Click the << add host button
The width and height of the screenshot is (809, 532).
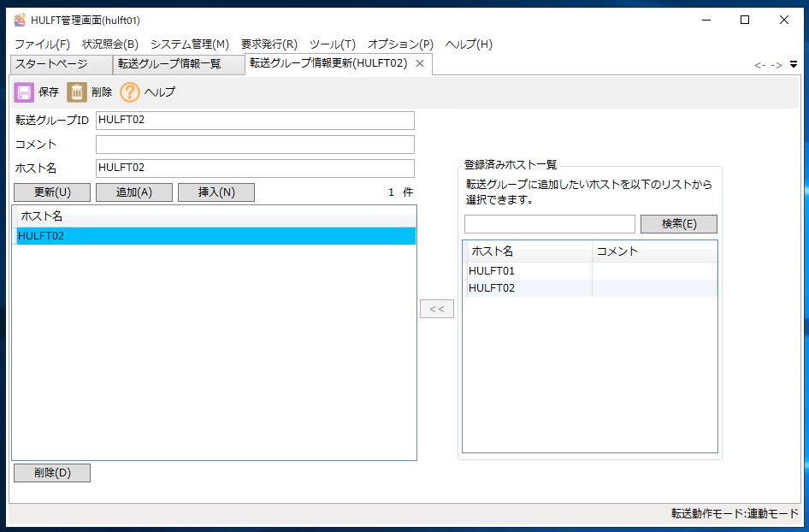437,309
